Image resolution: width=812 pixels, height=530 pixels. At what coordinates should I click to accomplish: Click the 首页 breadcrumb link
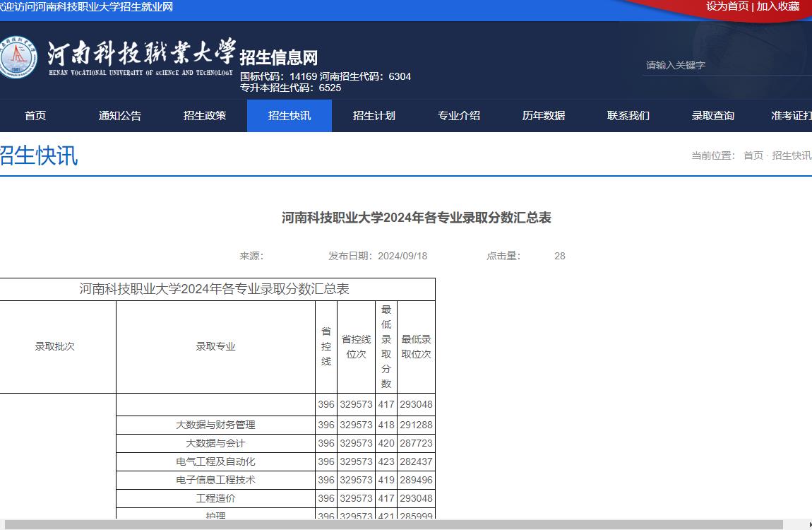753,155
